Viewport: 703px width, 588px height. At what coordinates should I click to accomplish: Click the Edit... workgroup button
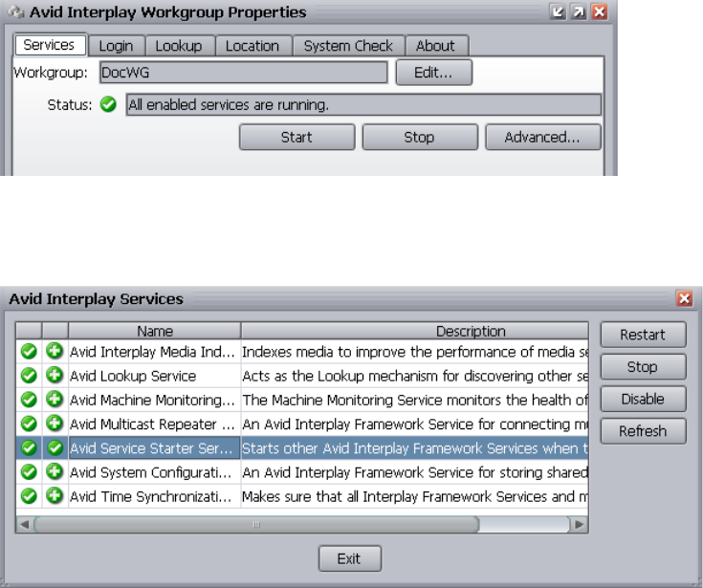coord(433,72)
